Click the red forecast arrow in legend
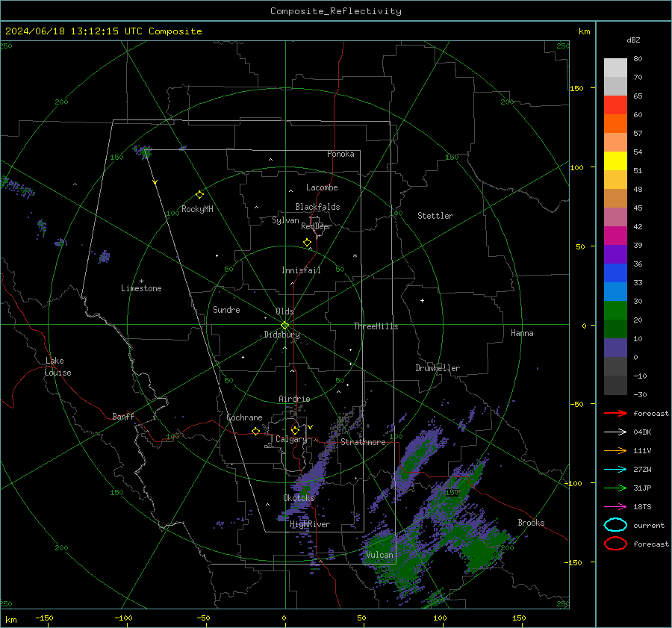 click(615, 413)
